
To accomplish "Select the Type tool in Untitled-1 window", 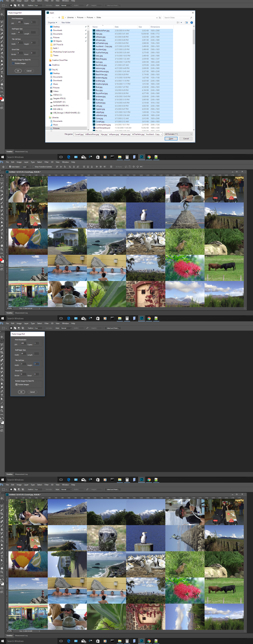I will (x=2, y=234).
